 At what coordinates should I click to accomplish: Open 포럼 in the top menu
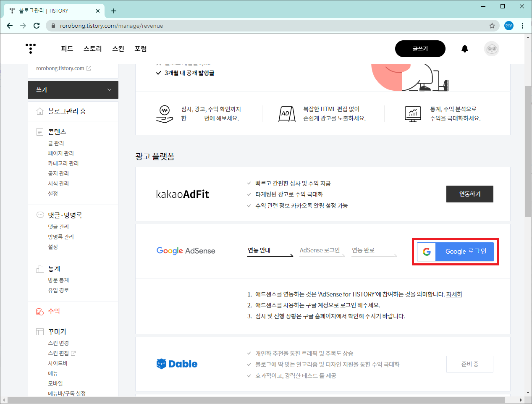coord(141,49)
